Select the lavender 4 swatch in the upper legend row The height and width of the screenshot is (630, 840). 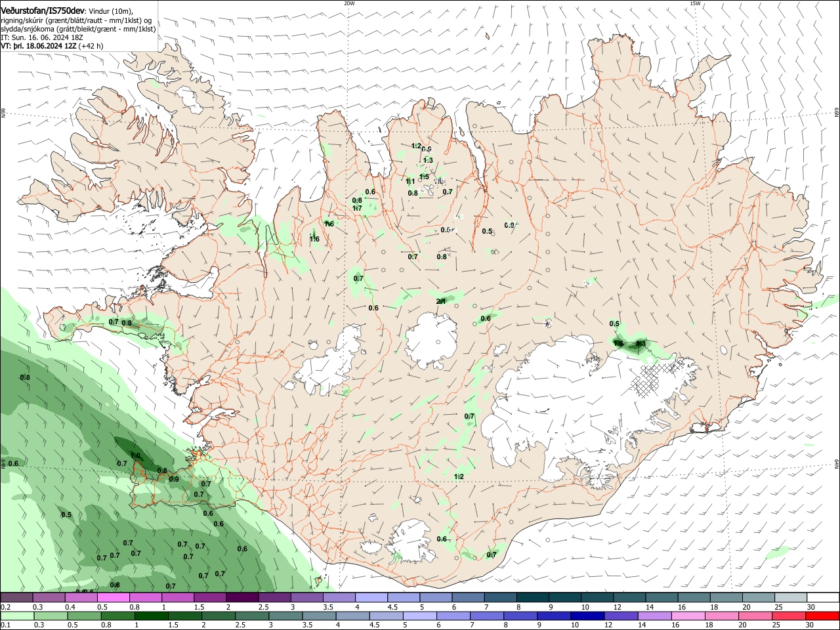[371, 598]
